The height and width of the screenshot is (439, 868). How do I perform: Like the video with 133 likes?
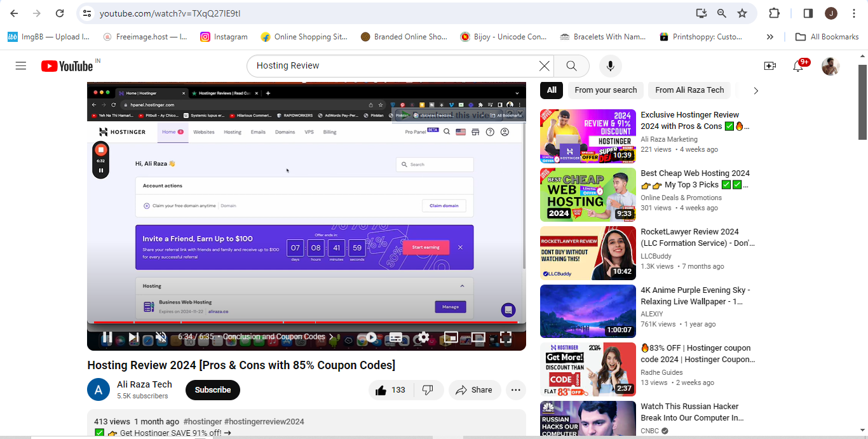click(x=391, y=390)
